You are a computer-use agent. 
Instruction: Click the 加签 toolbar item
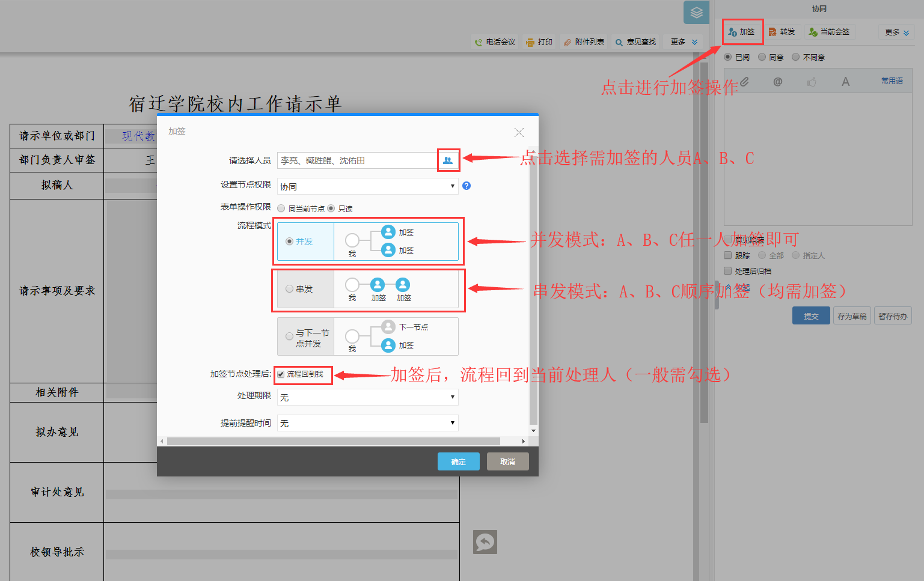pyautogui.click(x=742, y=32)
